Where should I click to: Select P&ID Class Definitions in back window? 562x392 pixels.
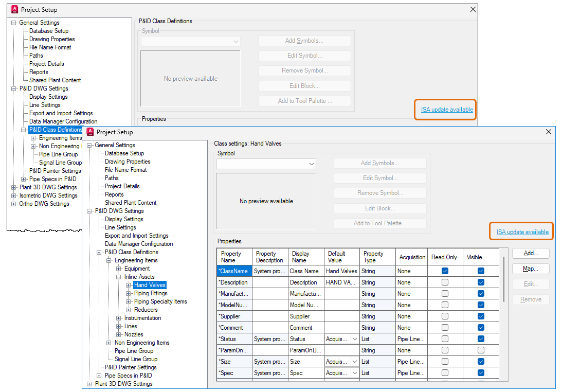(56, 130)
